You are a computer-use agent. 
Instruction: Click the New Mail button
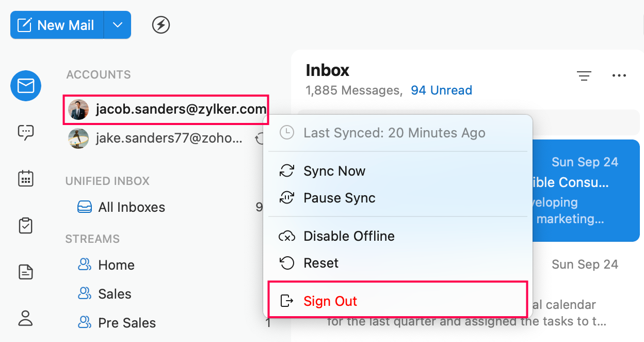57,25
